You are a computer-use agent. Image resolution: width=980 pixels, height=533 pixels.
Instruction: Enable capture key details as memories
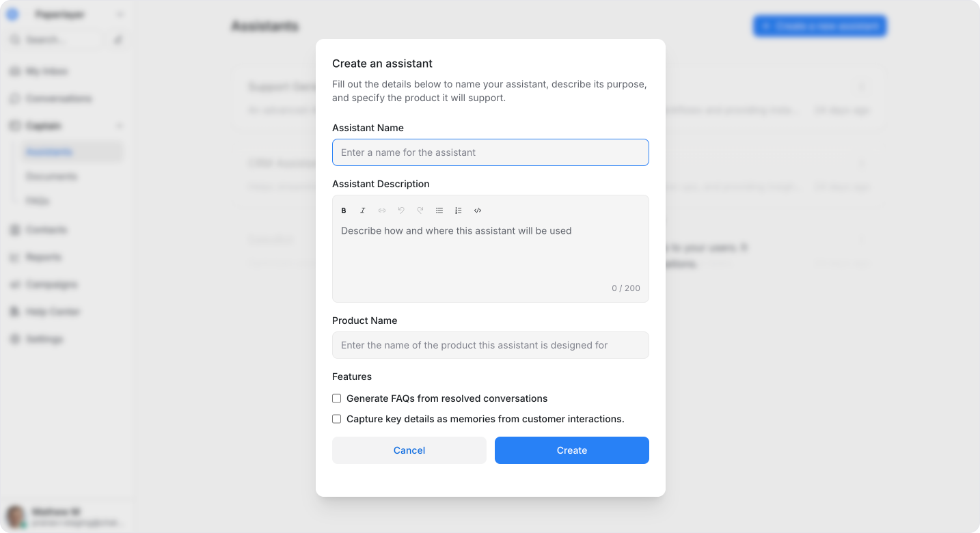[336, 419]
